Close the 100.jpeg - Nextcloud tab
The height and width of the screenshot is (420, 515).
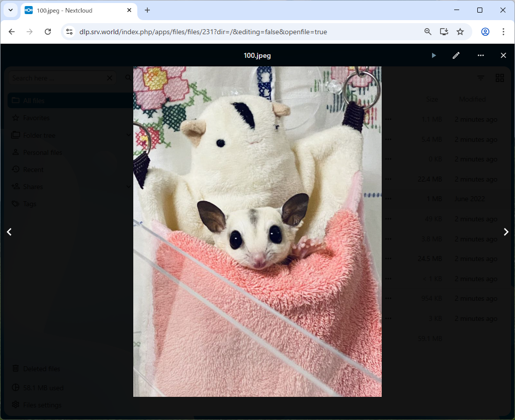[129, 10]
